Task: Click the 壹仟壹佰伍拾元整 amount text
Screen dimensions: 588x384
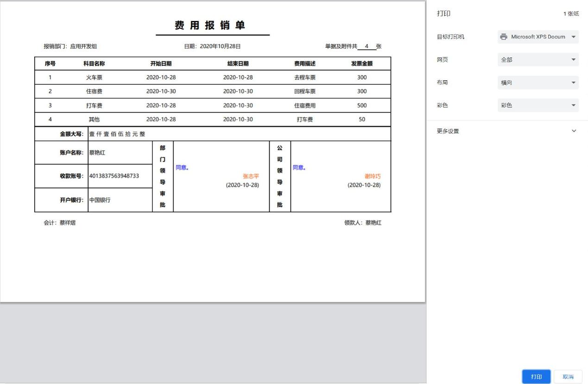Action: click(117, 134)
